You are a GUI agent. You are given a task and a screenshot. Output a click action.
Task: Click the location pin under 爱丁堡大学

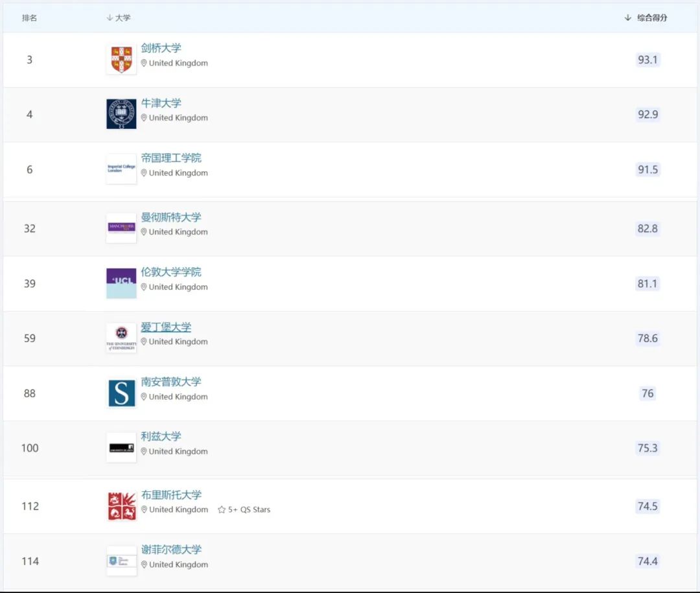point(144,342)
